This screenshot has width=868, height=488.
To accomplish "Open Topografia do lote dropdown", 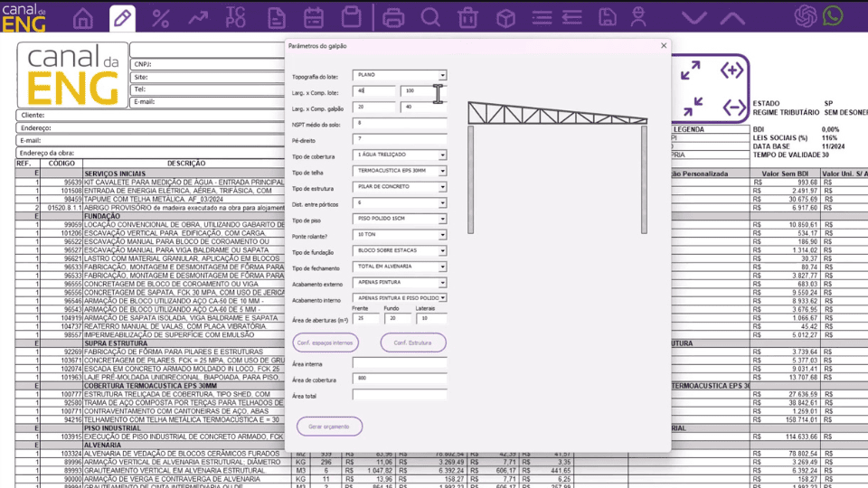I will 442,75.
